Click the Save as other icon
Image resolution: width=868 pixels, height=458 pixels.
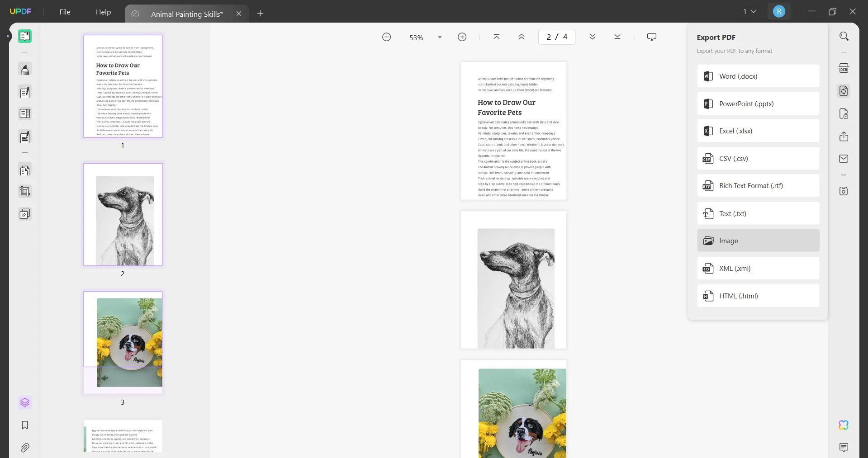(844, 191)
